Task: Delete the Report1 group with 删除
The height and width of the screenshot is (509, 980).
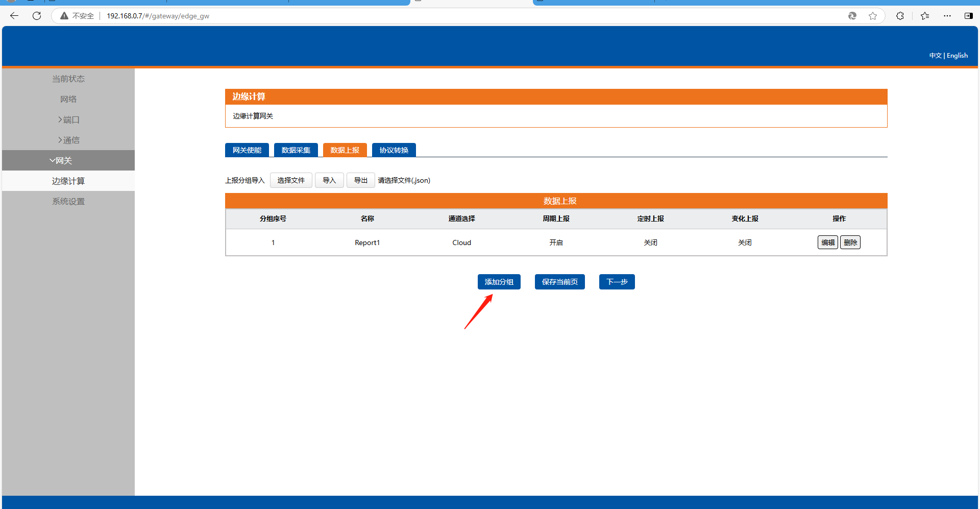Action: click(x=850, y=243)
